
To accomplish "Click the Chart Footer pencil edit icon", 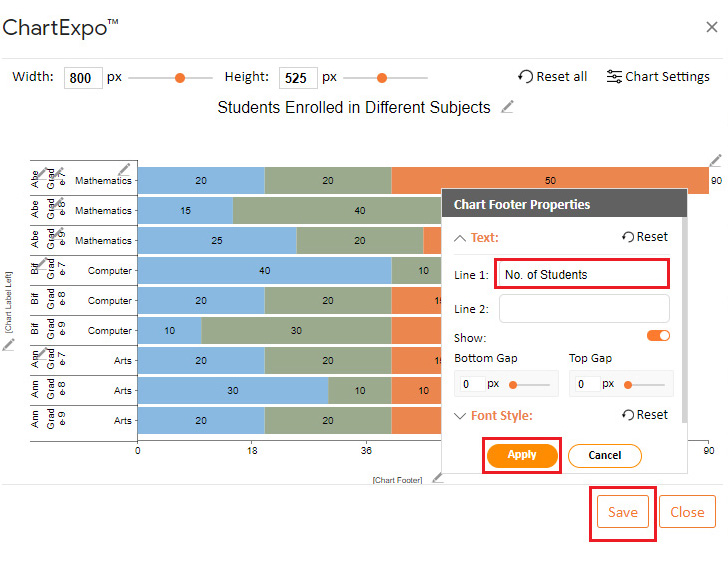I will pyautogui.click(x=437, y=478).
